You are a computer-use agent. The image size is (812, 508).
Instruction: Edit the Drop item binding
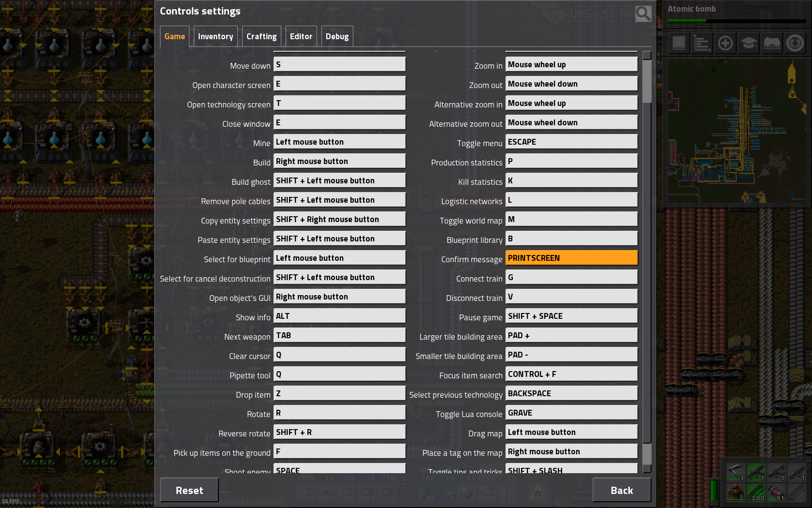click(x=339, y=393)
